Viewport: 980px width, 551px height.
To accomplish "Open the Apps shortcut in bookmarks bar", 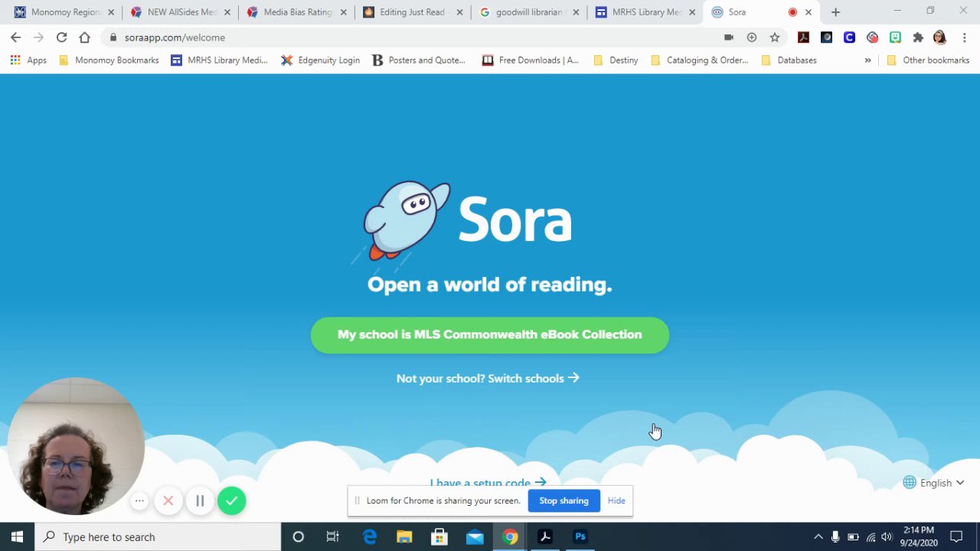I will click(x=28, y=60).
